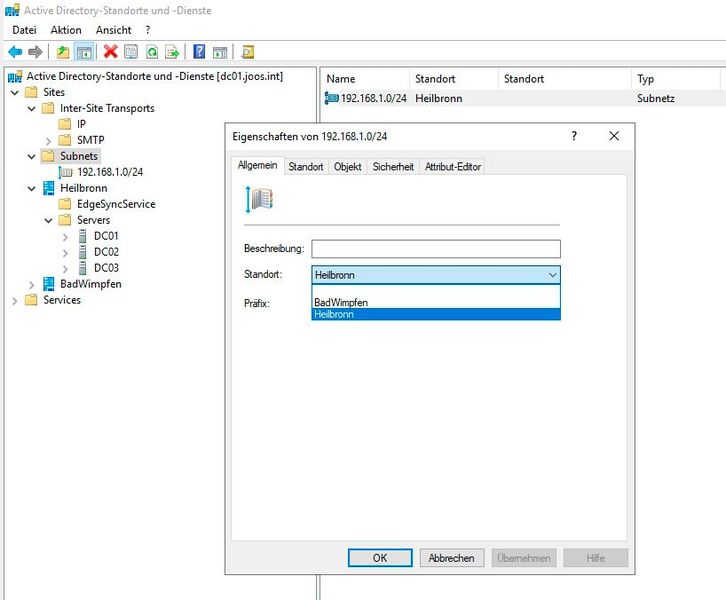This screenshot has width=726, height=600.
Task: Open the Aktion menu
Action: point(66,30)
